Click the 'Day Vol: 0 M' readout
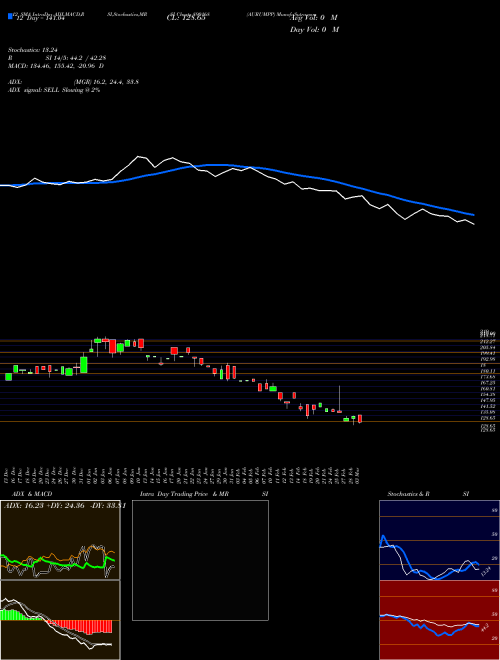The image size is (500, 660). pyautogui.click(x=314, y=30)
